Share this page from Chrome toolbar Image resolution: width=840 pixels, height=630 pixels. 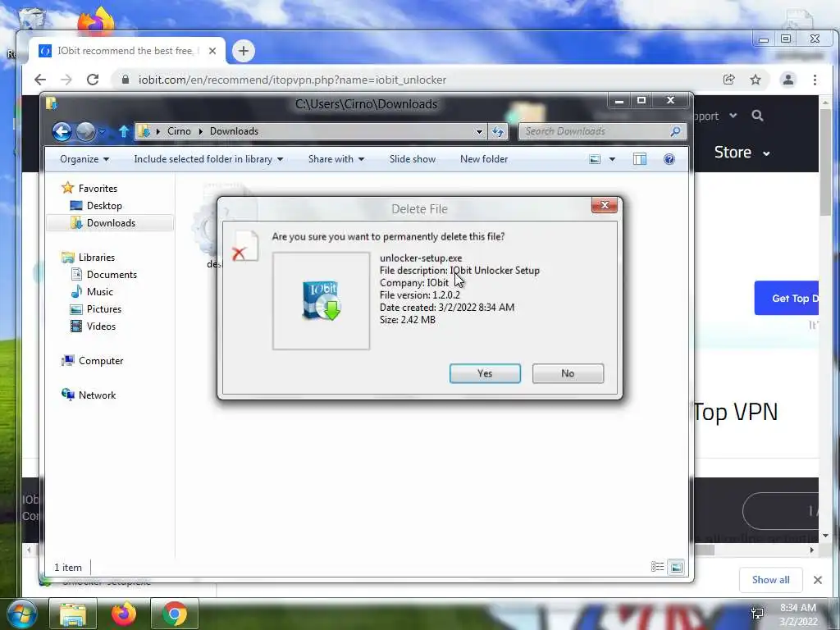728,80
